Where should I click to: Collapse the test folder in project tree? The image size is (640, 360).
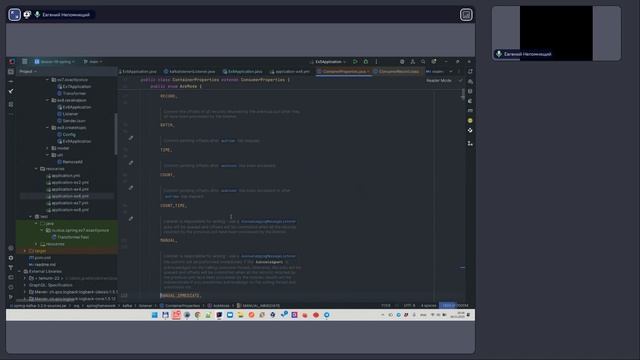30,216
